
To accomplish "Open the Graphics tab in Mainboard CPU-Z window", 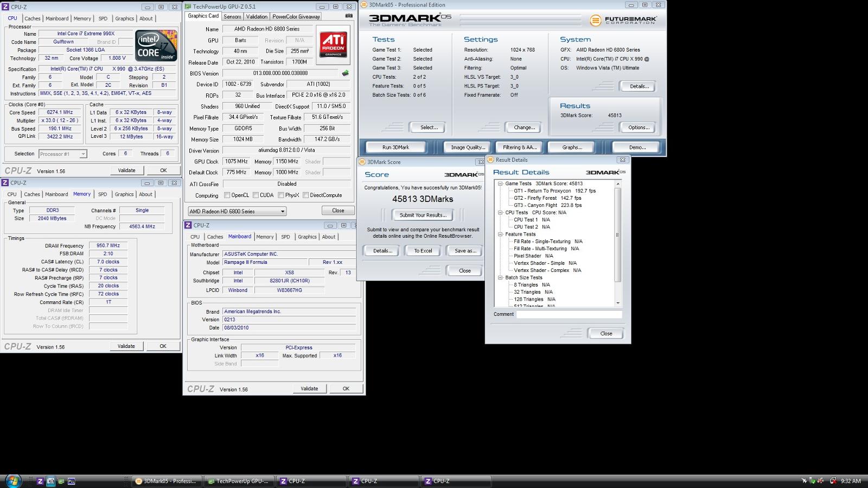I will [x=307, y=237].
